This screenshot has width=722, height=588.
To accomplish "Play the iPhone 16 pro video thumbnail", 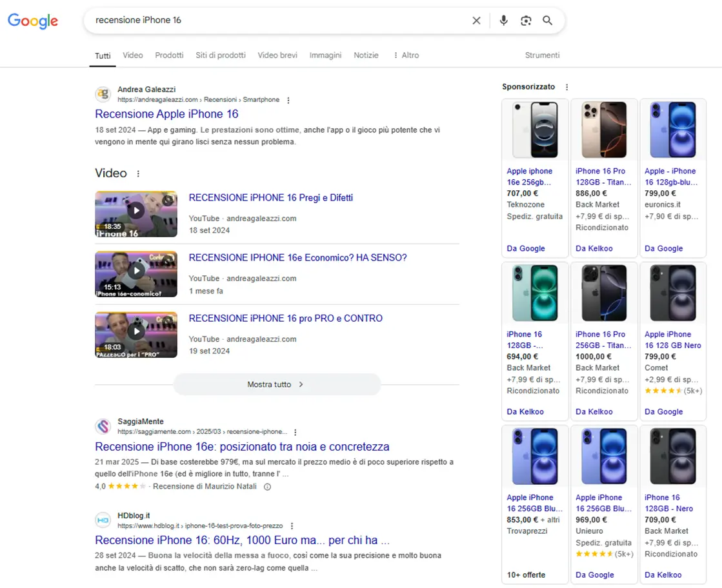I will 136,335.
